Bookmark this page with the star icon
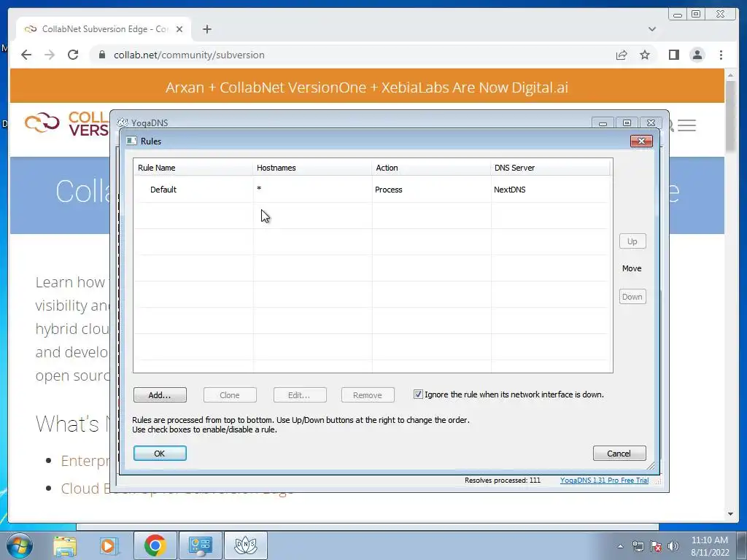 (645, 55)
